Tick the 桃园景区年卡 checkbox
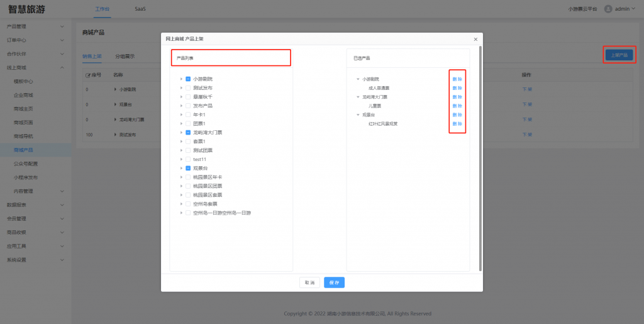Screen dimensions: 644x324 (188, 177)
